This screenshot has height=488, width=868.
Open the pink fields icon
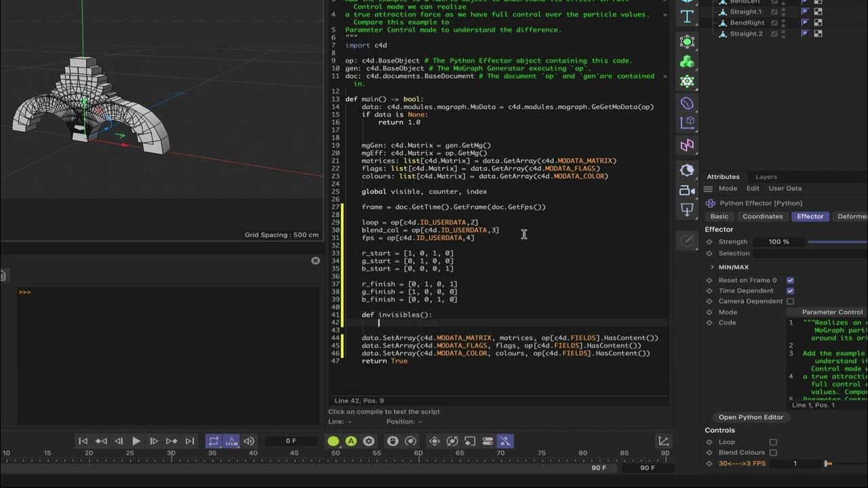(x=687, y=144)
